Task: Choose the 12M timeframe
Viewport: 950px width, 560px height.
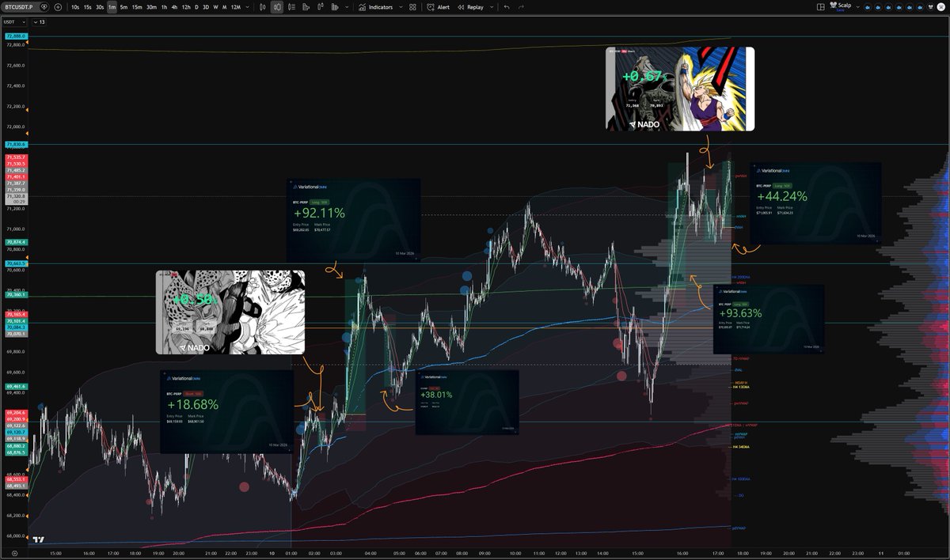Action: (236, 7)
